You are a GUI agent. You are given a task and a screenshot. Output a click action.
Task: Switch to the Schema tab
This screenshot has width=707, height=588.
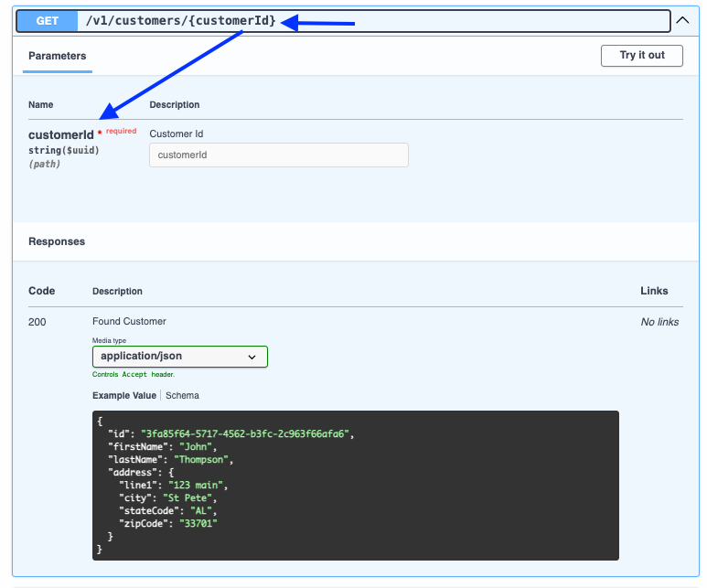pos(182,396)
